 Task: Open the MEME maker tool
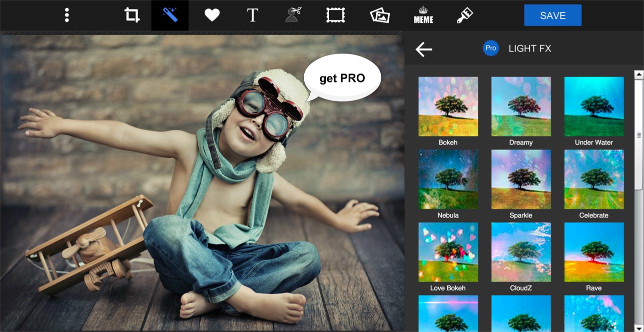(x=423, y=15)
